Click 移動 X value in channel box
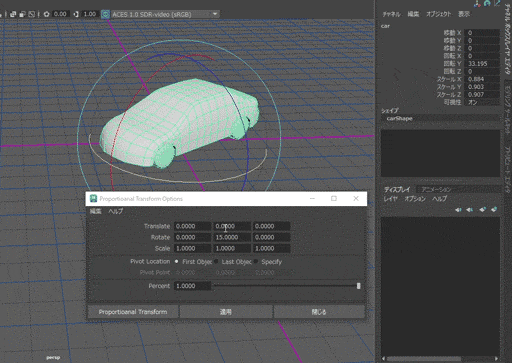The image size is (512, 363). 482,33
